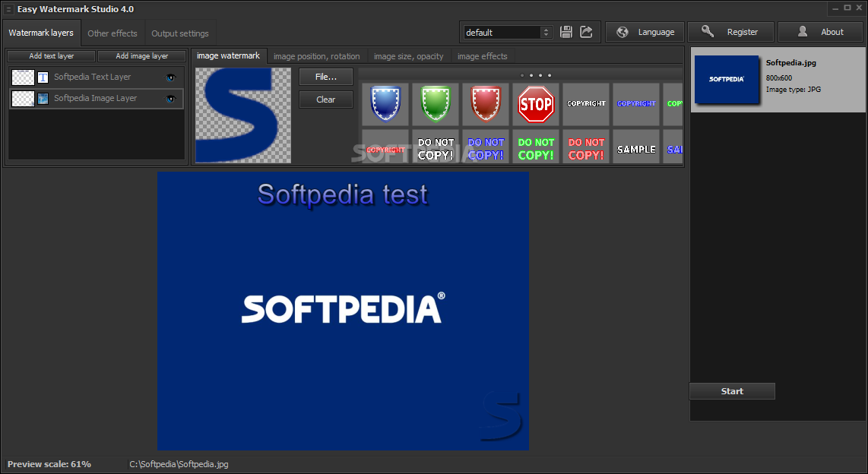Viewport: 868px width, 474px height.
Task: Open image size, opacity tab
Action: (x=408, y=56)
